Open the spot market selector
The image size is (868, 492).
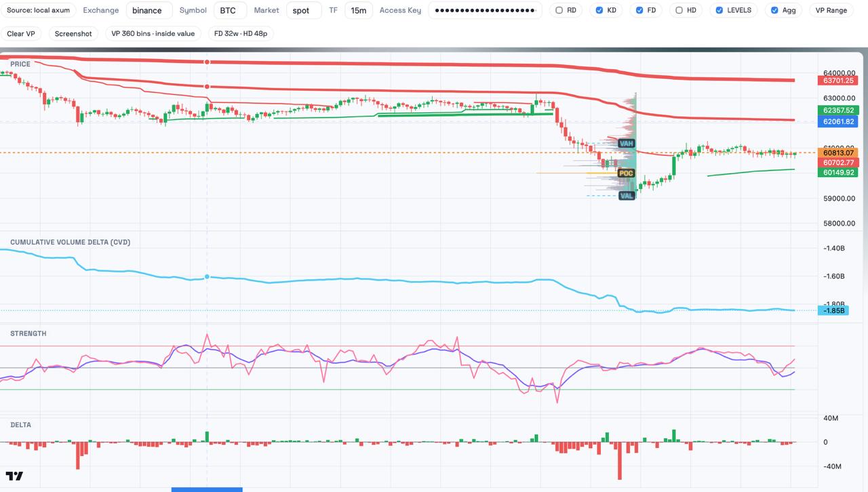[x=302, y=10]
